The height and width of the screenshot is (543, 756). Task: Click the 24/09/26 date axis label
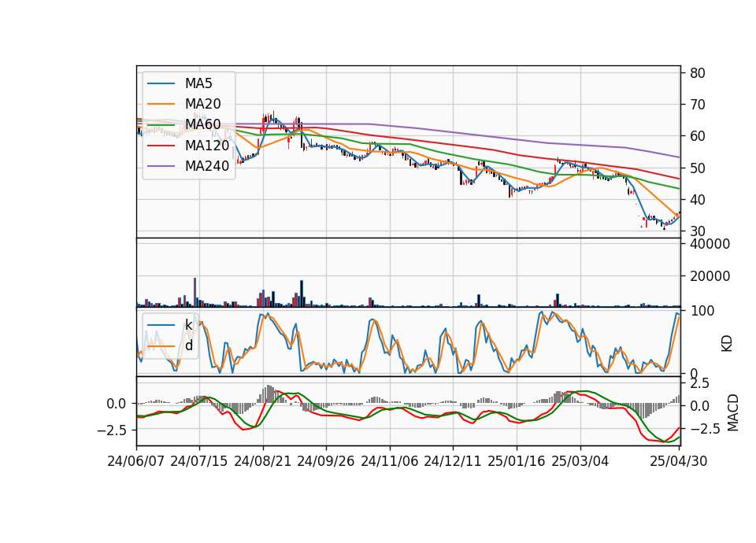[x=325, y=461]
